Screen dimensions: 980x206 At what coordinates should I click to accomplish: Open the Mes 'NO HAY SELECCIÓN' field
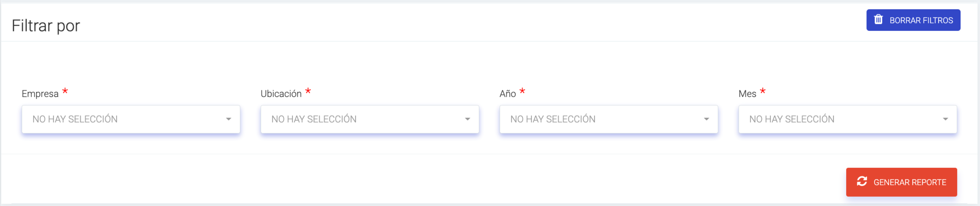[848, 119]
